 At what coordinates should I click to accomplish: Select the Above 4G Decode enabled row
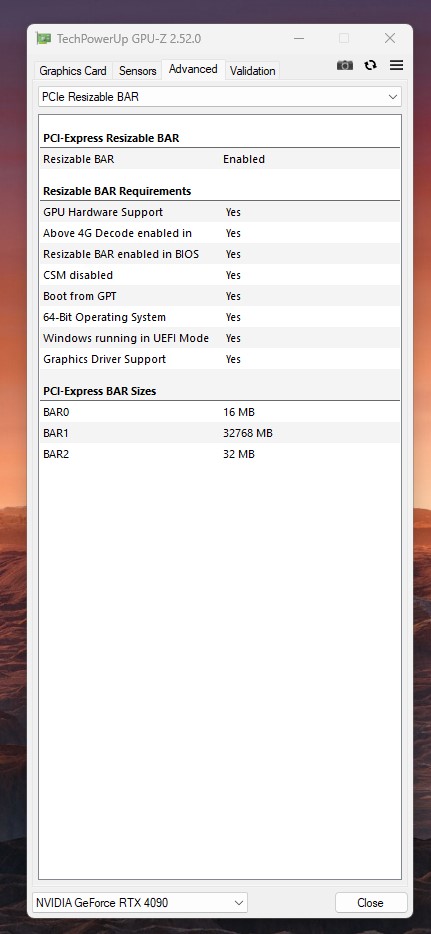220,233
